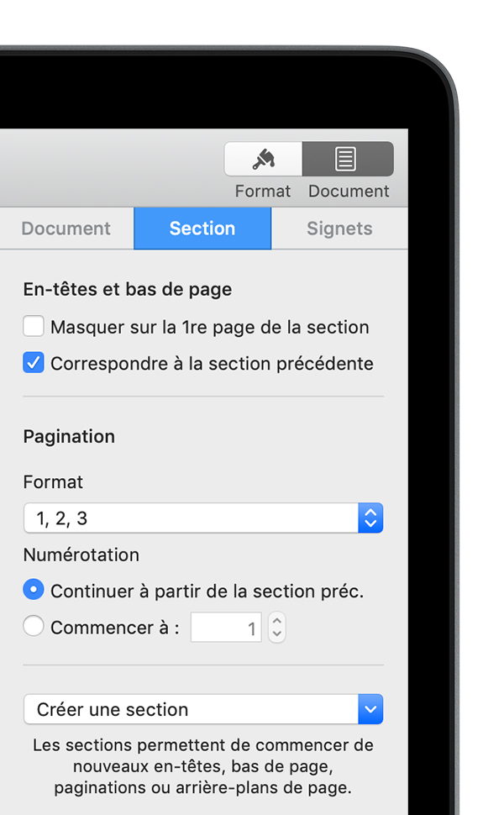Enable Masquer sur la 1re page checkbox
The height and width of the screenshot is (815, 504).
[34, 327]
